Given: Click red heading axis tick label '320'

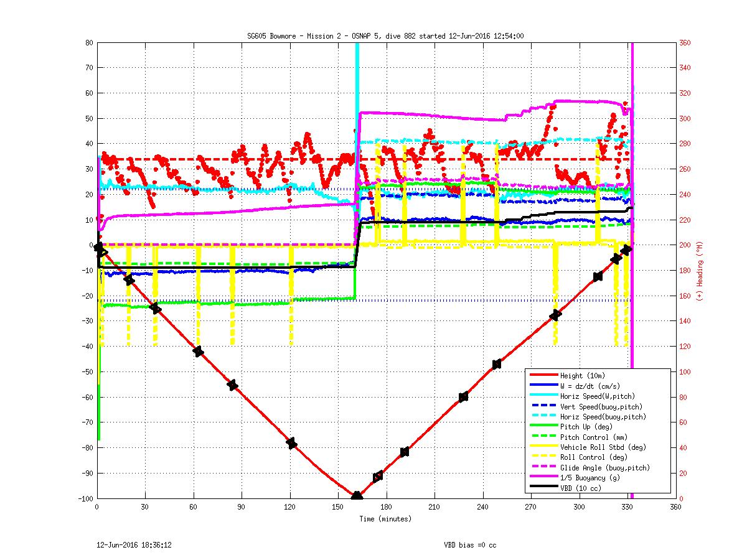Looking at the screenshot, I should coord(685,93).
